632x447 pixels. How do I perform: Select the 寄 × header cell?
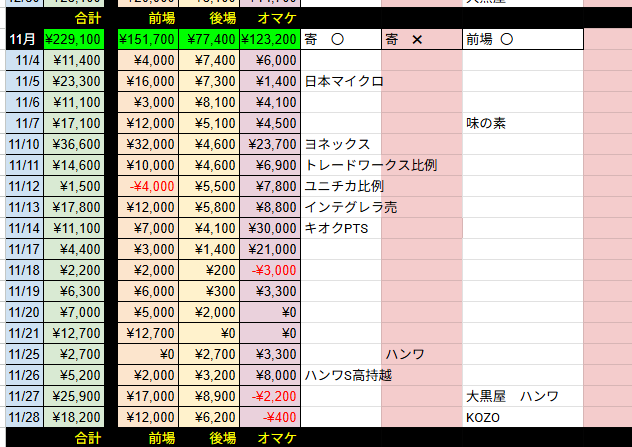(420, 40)
